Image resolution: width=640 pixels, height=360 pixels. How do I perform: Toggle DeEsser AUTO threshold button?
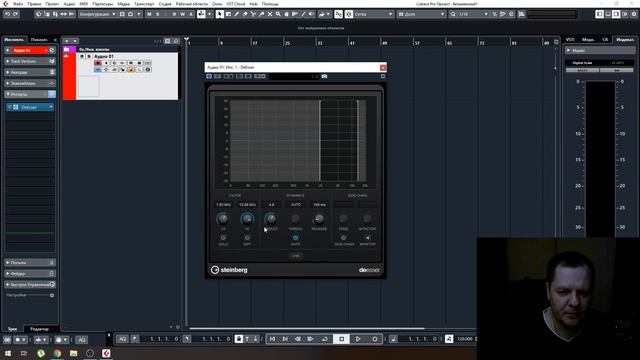(x=295, y=238)
